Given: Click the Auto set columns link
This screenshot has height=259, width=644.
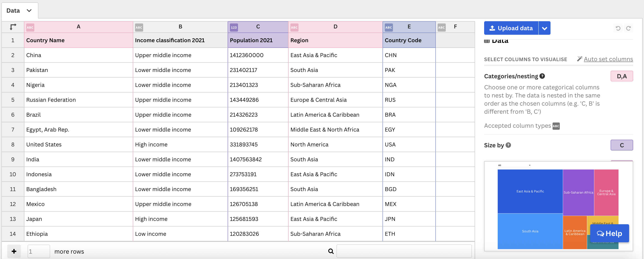Looking at the screenshot, I should click(608, 59).
